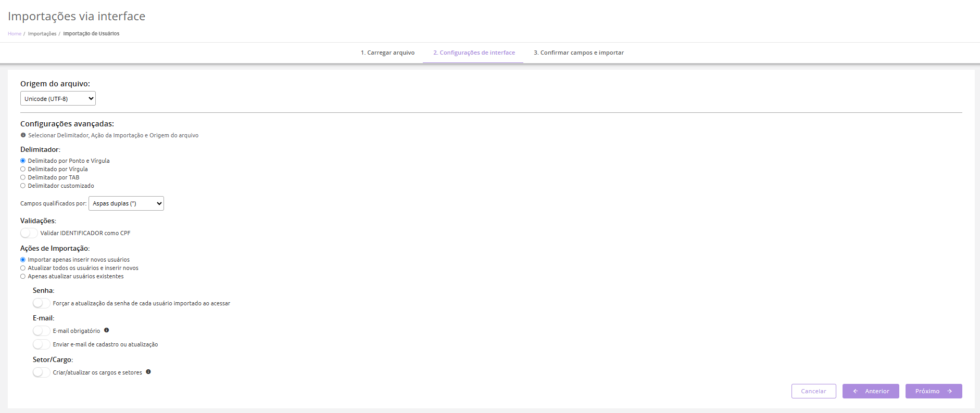980x413 pixels.
Task: Expand the Campos qualificados por dropdown
Action: [x=126, y=203]
